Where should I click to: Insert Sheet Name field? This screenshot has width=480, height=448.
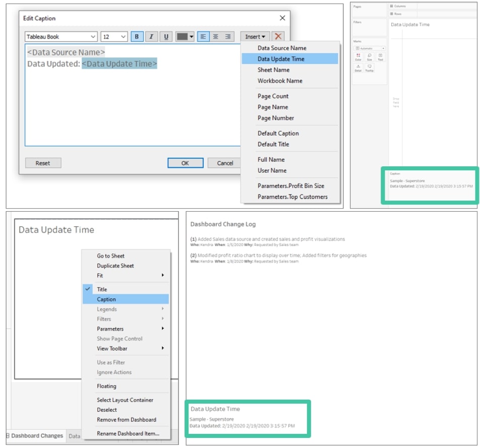point(290,70)
